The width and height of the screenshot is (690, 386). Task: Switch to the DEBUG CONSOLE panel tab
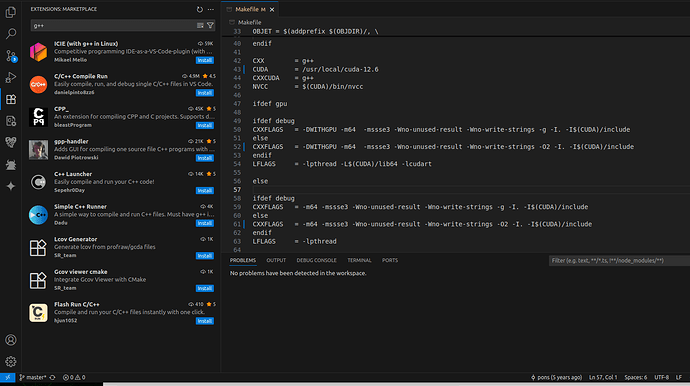(x=316, y=260)
